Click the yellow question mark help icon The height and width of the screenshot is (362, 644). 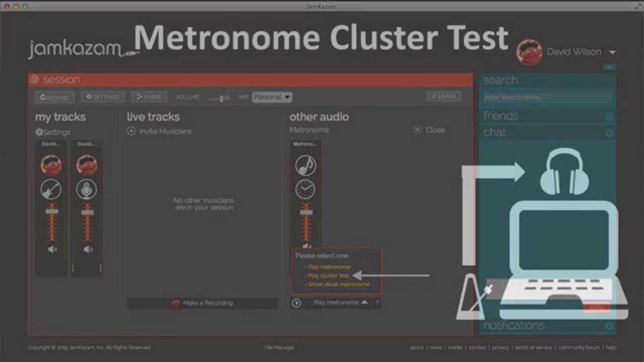click(377, 303)
